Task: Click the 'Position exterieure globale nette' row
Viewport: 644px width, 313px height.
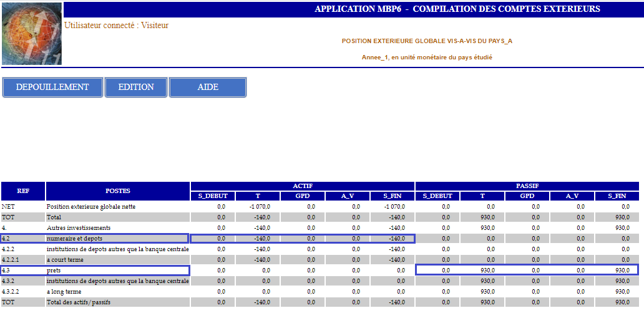Action: pyautogui.click(x=90, y=206)
